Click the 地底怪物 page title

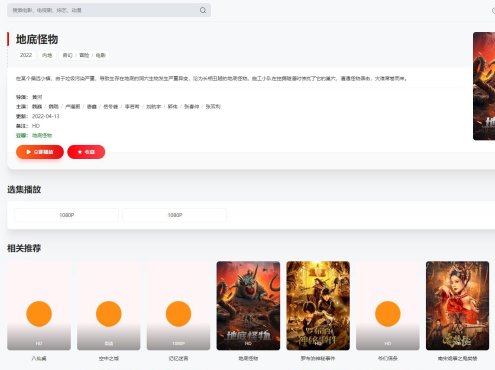click(37, 39)
